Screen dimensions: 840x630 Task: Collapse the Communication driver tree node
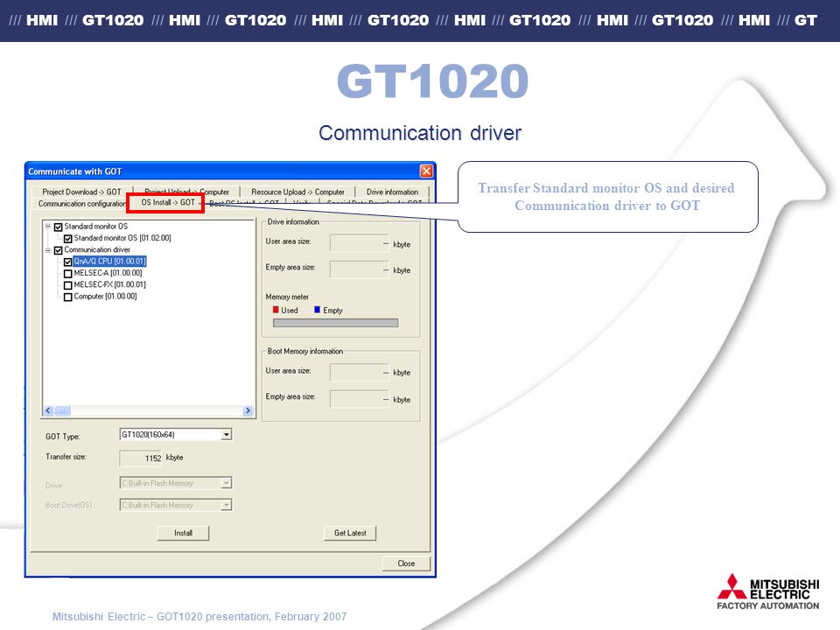tap(47, 249)
